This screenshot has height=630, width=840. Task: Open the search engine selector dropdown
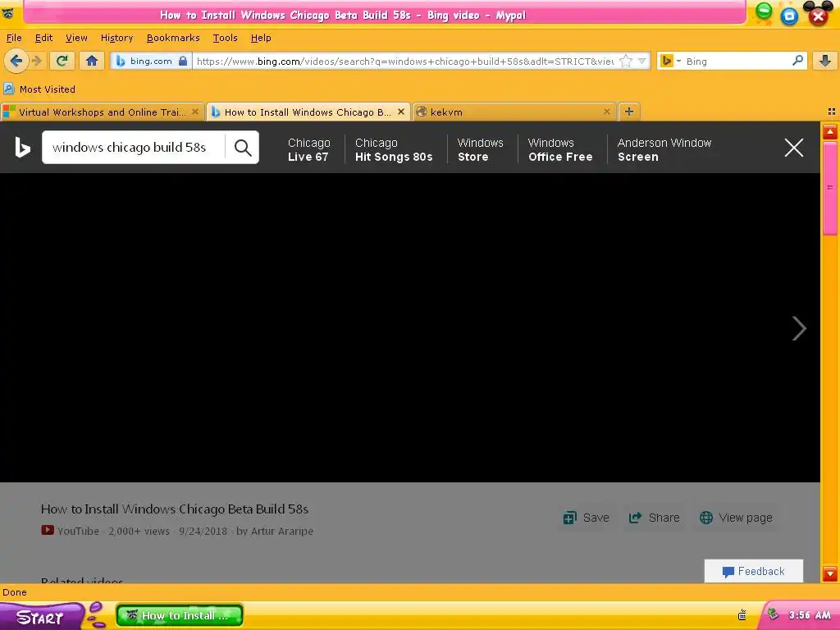pos(670,61)
